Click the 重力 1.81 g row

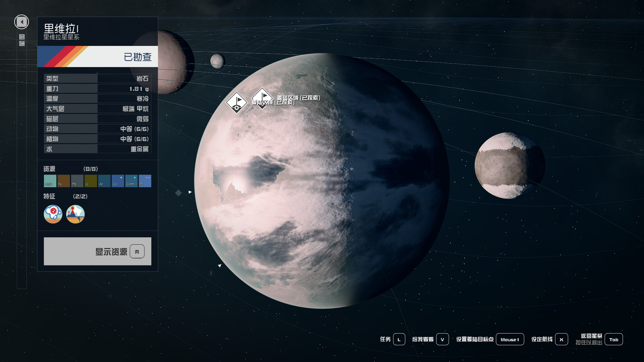[x=98, y=88]
